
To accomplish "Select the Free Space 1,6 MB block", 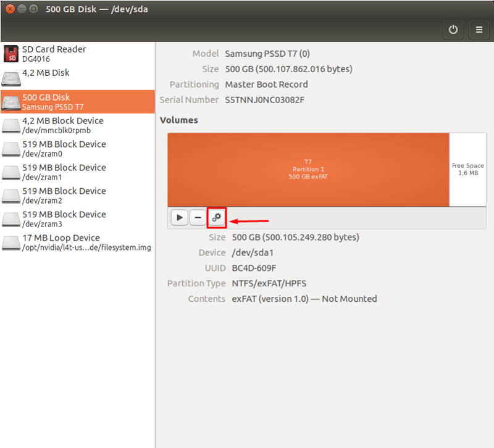I will pos(468,170).
